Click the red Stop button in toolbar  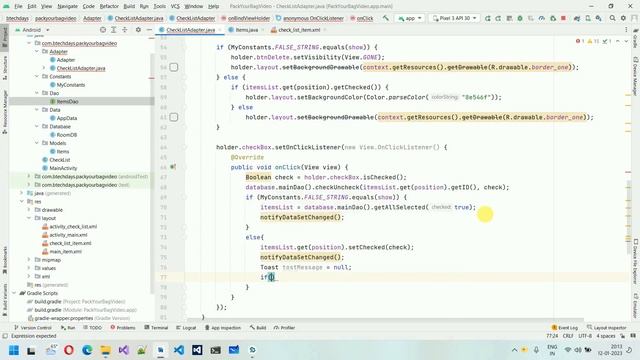tap(563, 18)
